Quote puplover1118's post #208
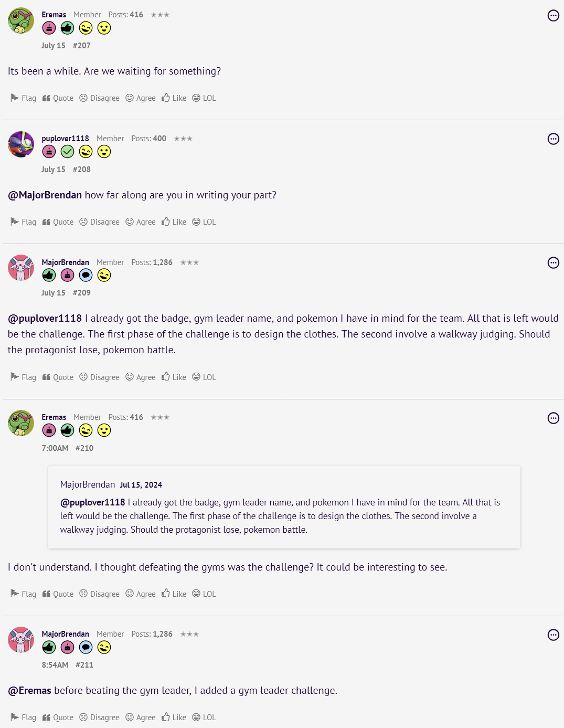The width and height of the screenshot is (564, 728). tap(58, 222)
